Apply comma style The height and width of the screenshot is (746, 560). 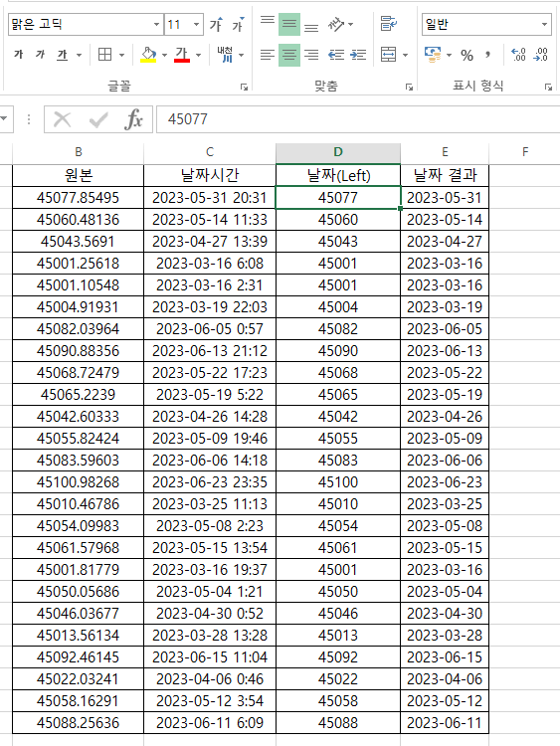pyautogui.click(x=487, y=55)
